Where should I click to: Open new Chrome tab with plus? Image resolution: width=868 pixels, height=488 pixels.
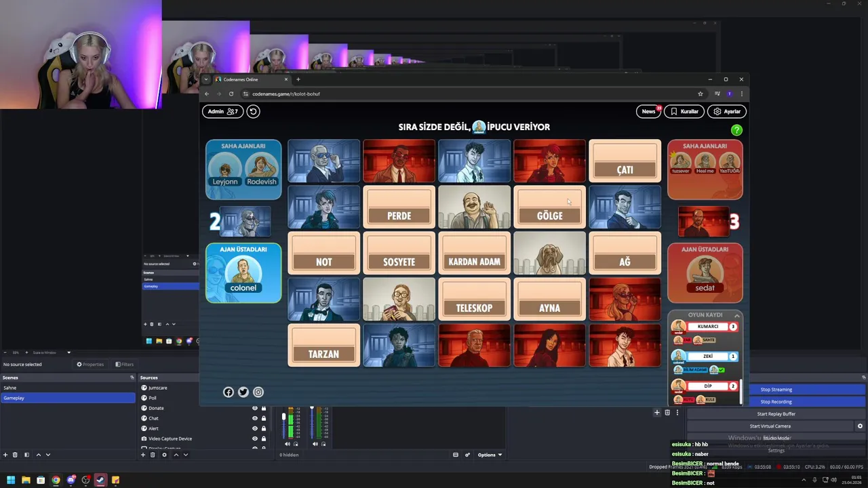point(298,79)
